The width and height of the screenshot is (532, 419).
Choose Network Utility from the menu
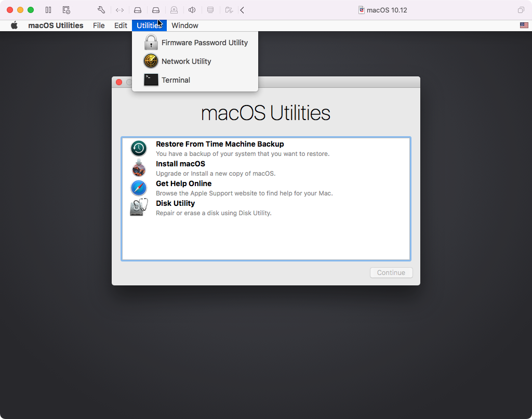[195, 61]
